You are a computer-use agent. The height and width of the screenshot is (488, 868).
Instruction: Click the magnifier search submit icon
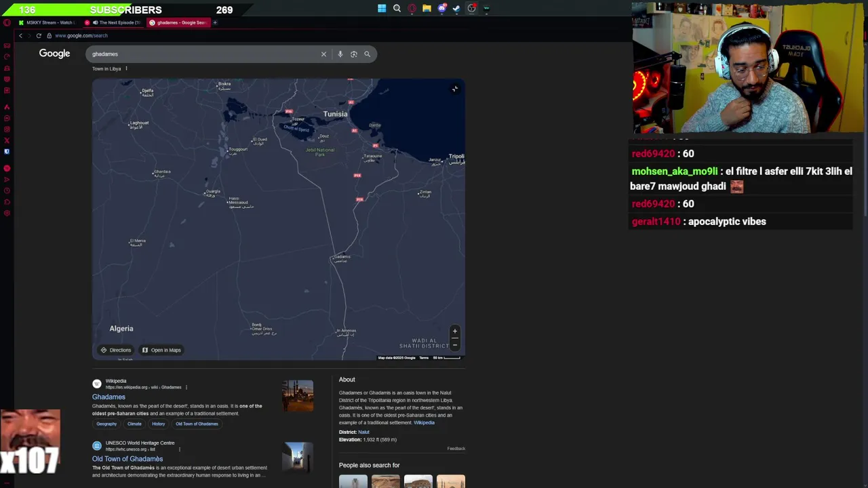[x=367, y=54]
